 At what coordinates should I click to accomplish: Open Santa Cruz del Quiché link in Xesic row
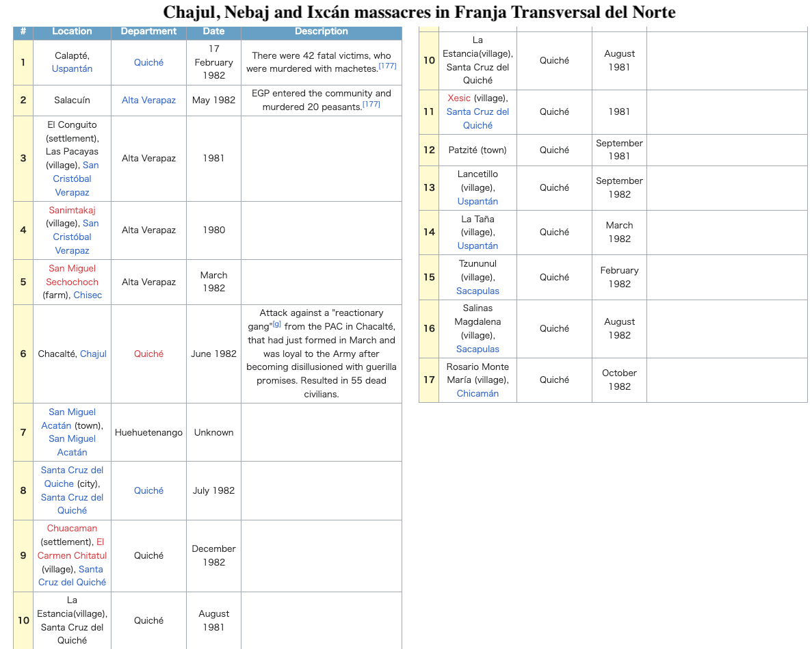pos(477,118)
